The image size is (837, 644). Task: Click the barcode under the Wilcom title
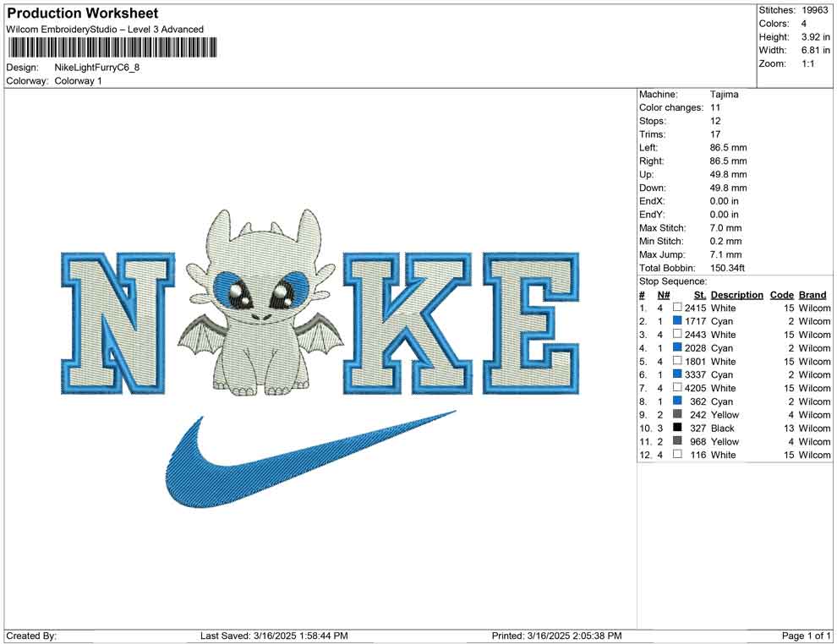[x=112, y=47]
